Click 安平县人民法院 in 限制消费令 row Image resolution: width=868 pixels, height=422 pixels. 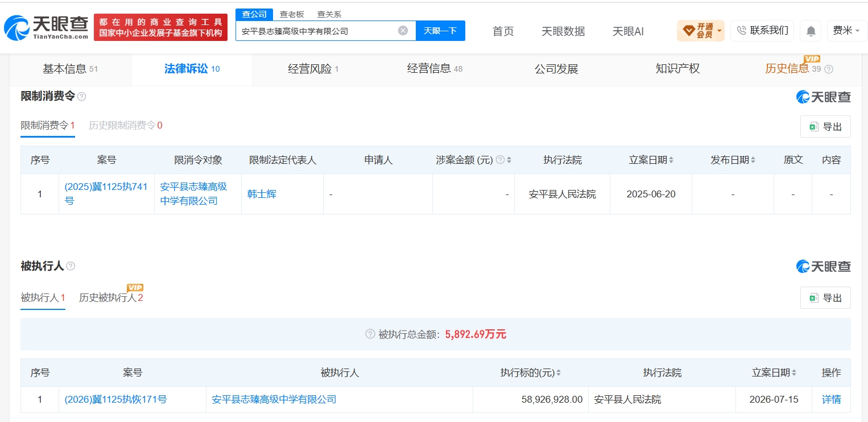(x=562, y=194)
